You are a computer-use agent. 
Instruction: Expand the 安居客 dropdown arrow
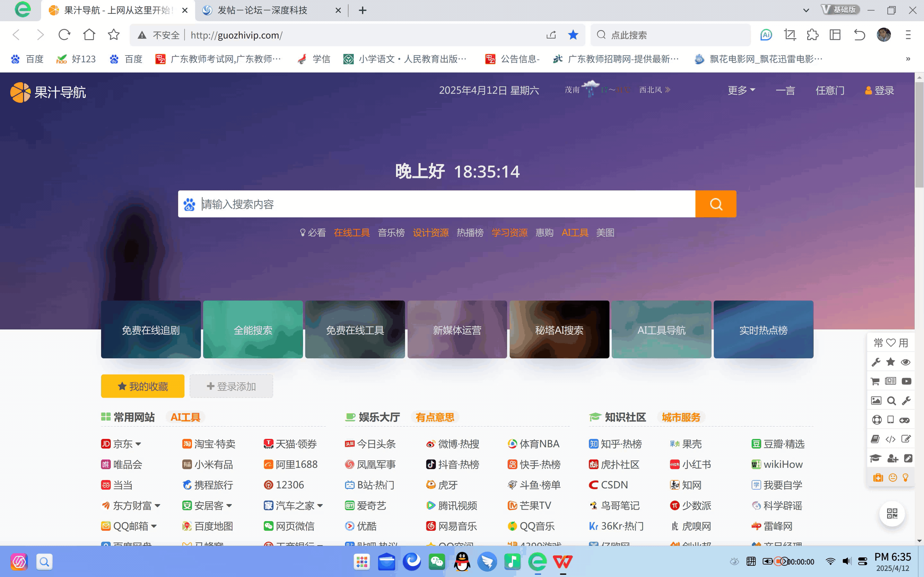tap(229, 506)
